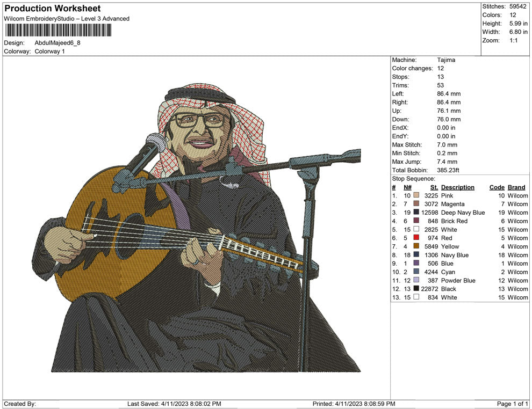
Task: Click the Color changes value 12
Action: 441,69
